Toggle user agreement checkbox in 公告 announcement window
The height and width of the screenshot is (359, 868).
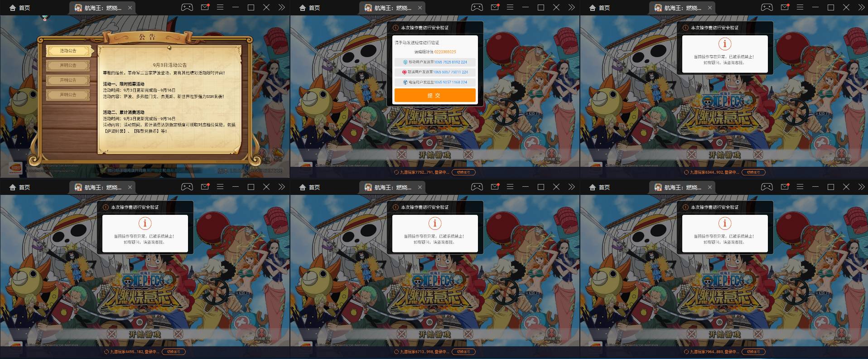click(x=104, y=170)
